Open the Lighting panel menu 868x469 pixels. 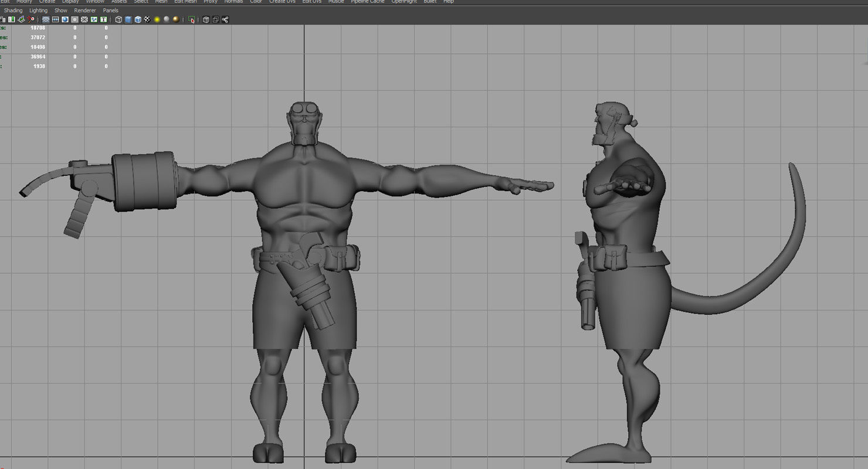[39, 11]
